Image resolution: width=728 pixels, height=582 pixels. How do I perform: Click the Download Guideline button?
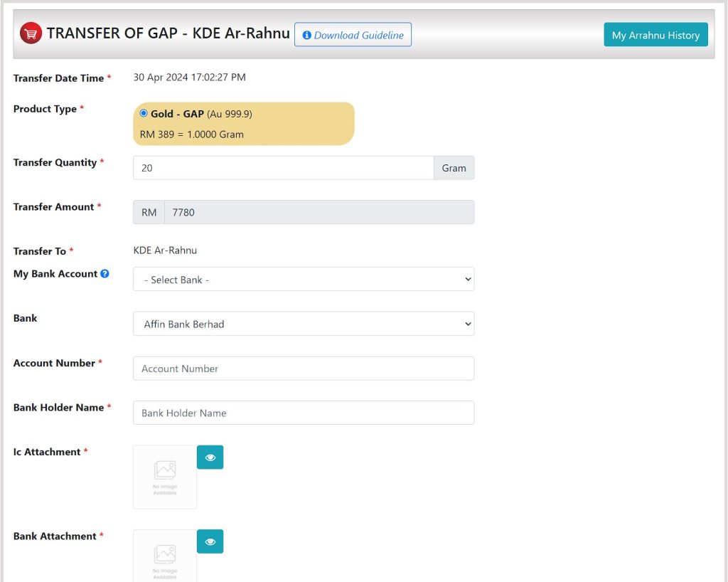(x=353, y=35)
